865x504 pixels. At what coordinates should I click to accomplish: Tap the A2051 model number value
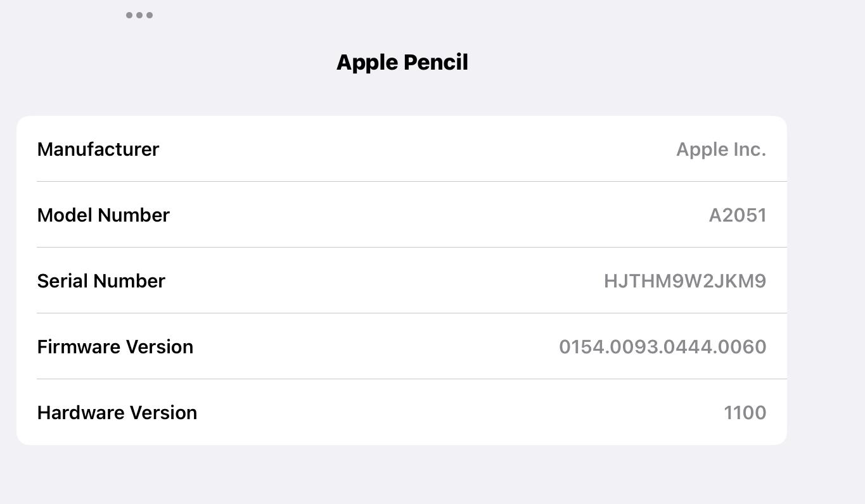(737, 215)
